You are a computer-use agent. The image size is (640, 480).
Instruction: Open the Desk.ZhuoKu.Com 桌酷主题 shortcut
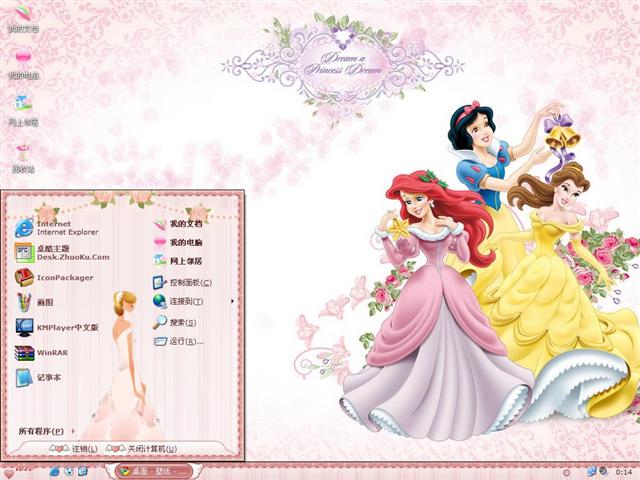click(62, 253)
